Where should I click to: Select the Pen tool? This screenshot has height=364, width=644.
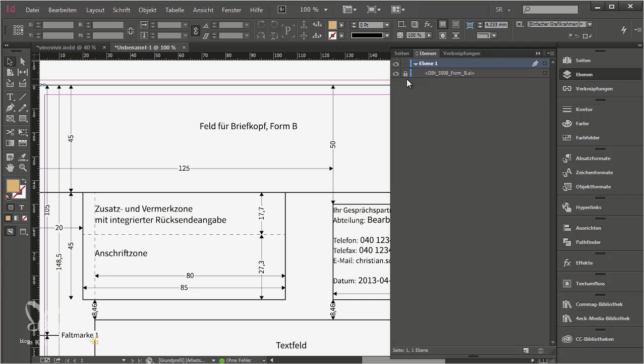[10, 108]
